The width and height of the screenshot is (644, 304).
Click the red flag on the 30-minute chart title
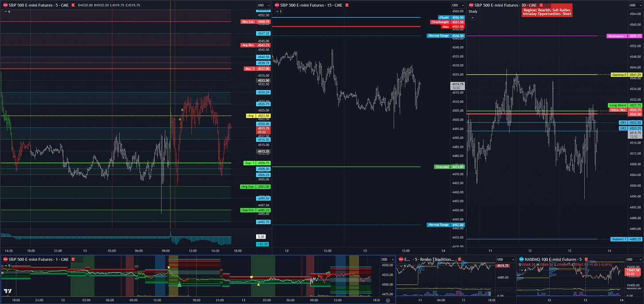point(542,5)
